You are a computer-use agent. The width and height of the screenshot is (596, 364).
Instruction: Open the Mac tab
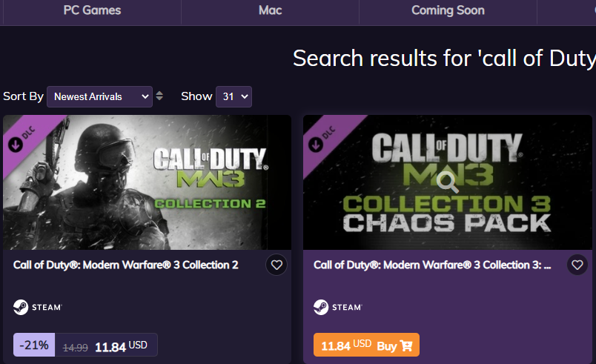pyautogui.click(x=270, y=10)
